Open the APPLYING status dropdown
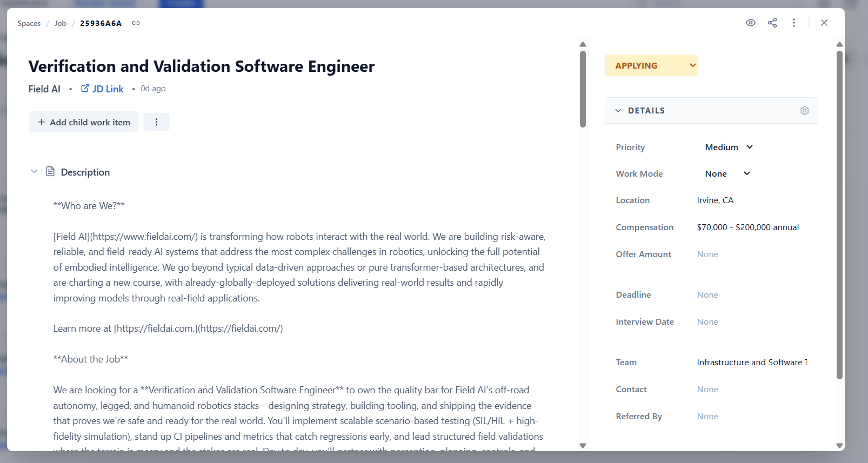This screenshot has height=463, width=868. (x=651, y=65)
